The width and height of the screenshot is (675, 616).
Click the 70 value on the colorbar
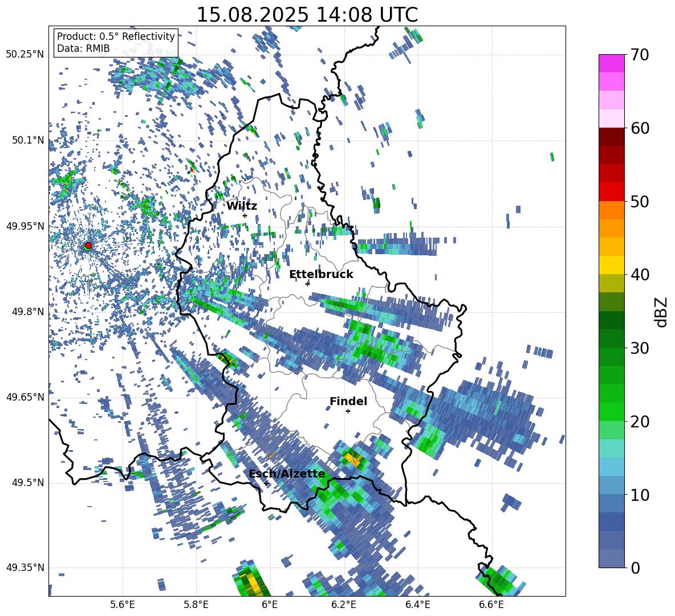[640, 55]
